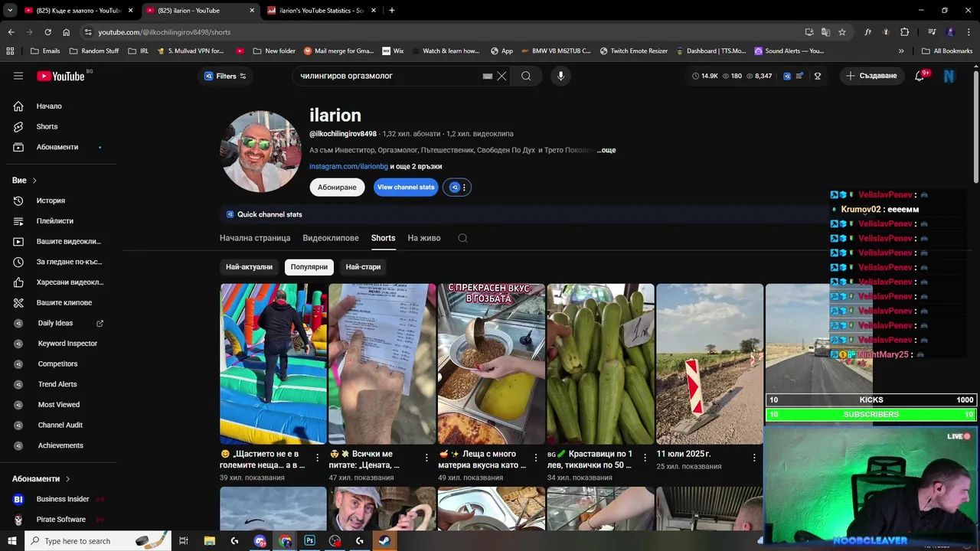The image size is (980, 551).
Task: Bookmark this page with star icon
Action: pyautogui.click(x=842, y=32)
